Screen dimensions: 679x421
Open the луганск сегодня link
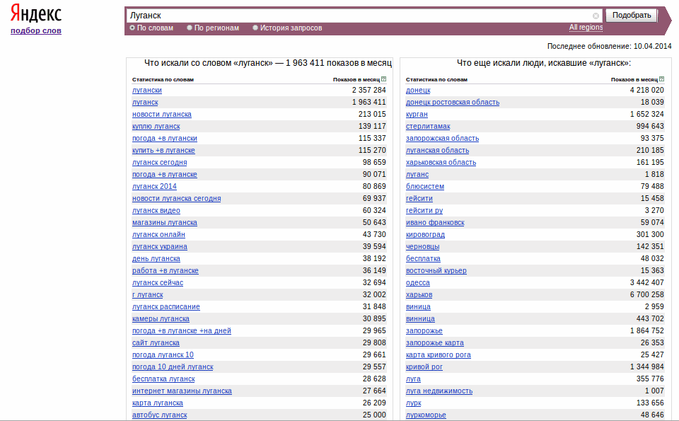[159, 162]
